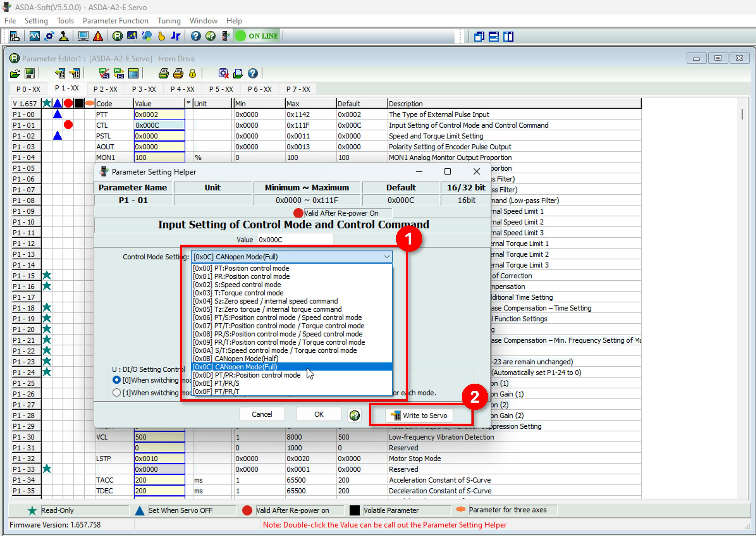Click the yellow padlock password icon

(x=193, y=73)
